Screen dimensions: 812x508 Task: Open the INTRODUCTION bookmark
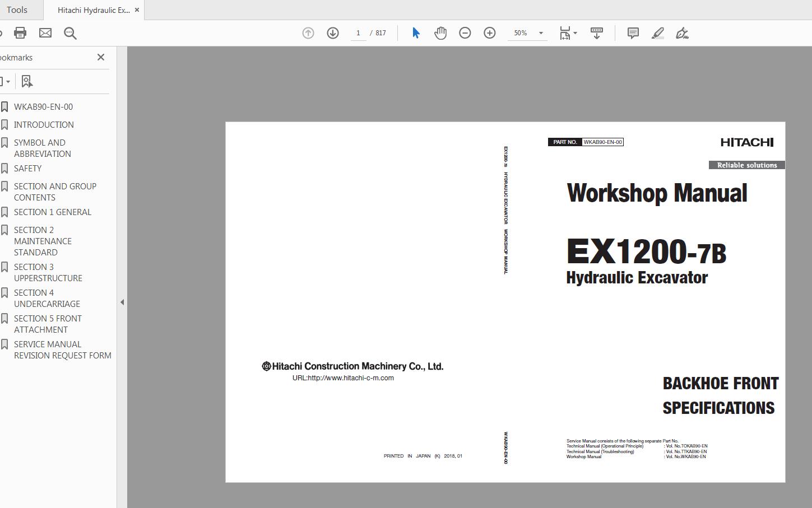(x=44, y=124)
